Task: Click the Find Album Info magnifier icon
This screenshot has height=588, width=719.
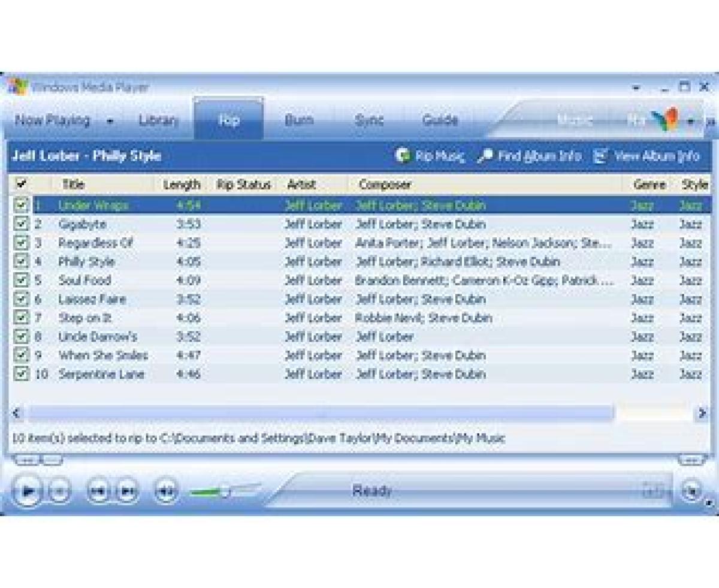Action: 485,156
